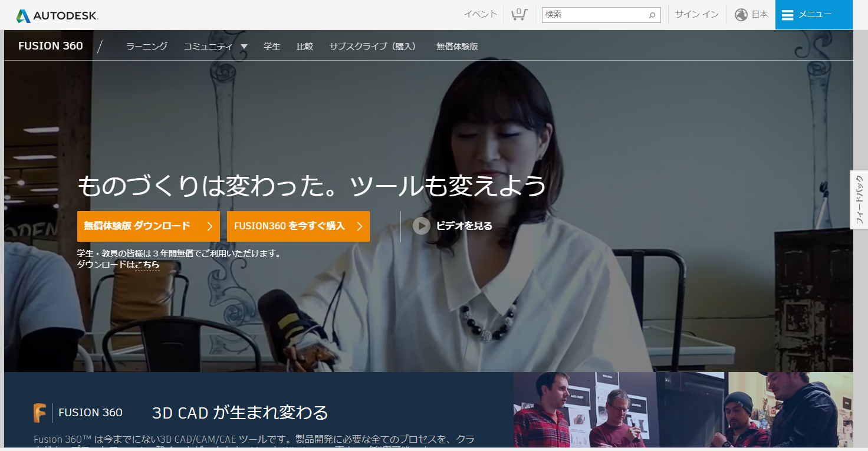
Task: Open the blue メニュー button
Action: pyautogui.click(x=814, y=15)
